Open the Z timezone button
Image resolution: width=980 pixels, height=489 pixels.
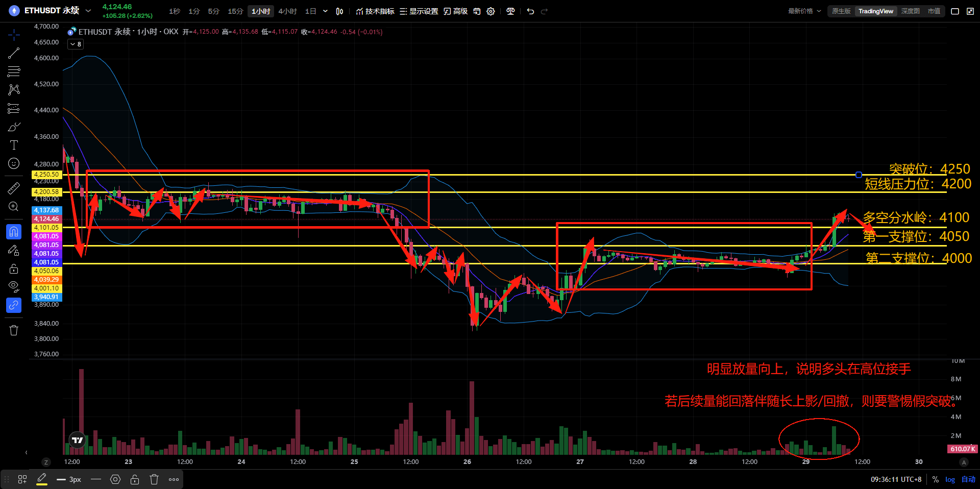(46, 462)
